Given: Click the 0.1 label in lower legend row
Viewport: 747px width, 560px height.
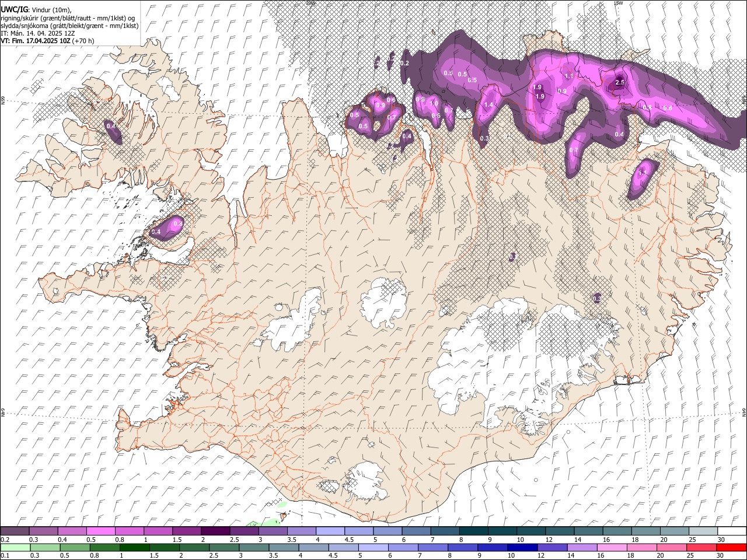Looking at the screenshot, I should tap(5, 556).
